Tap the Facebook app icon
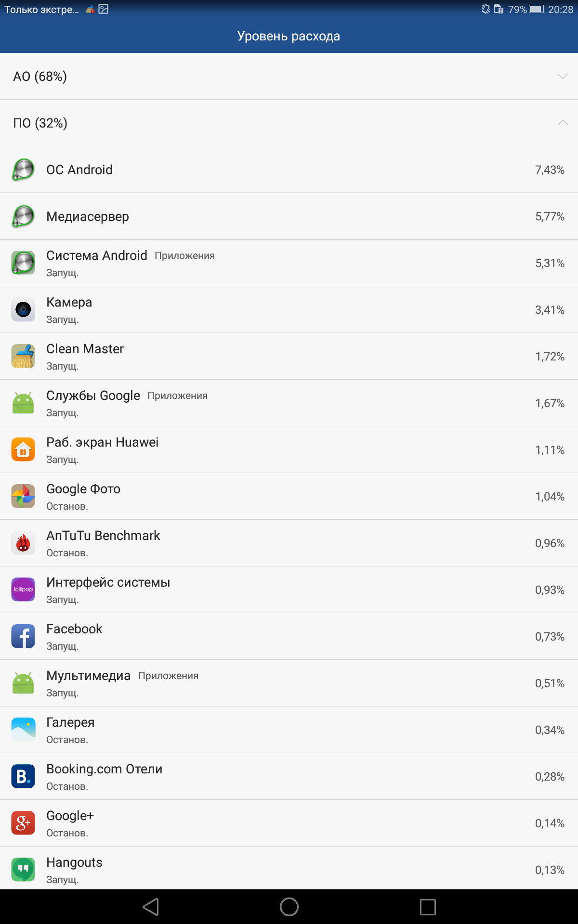The height and width of the screenshot is (924, 578). 23,636
